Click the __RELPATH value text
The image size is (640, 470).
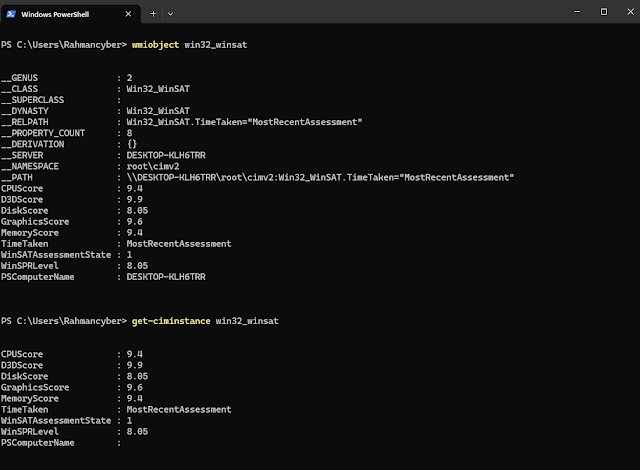[x=244, y=122]
